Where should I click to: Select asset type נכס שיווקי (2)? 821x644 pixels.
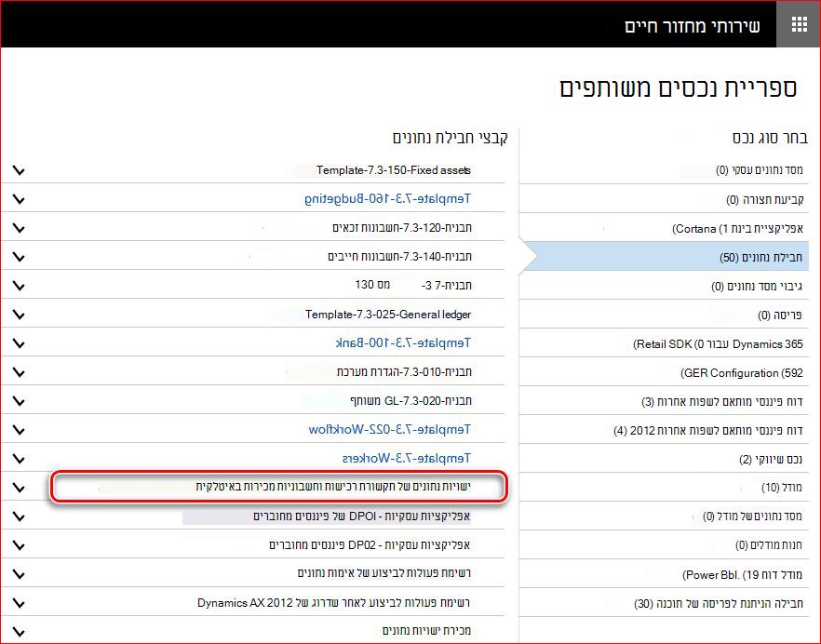pyautogui.click(x=770, y=459)
